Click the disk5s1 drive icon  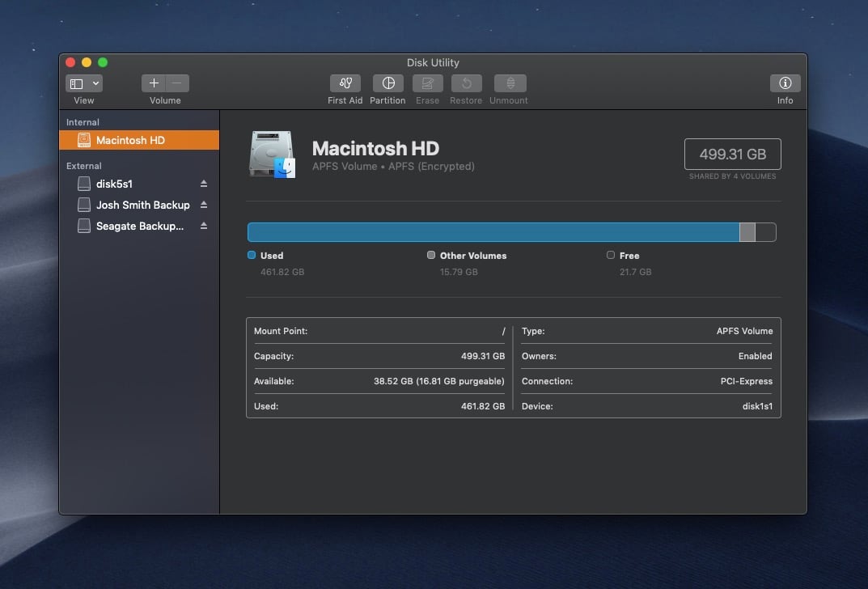coord(83,184)
